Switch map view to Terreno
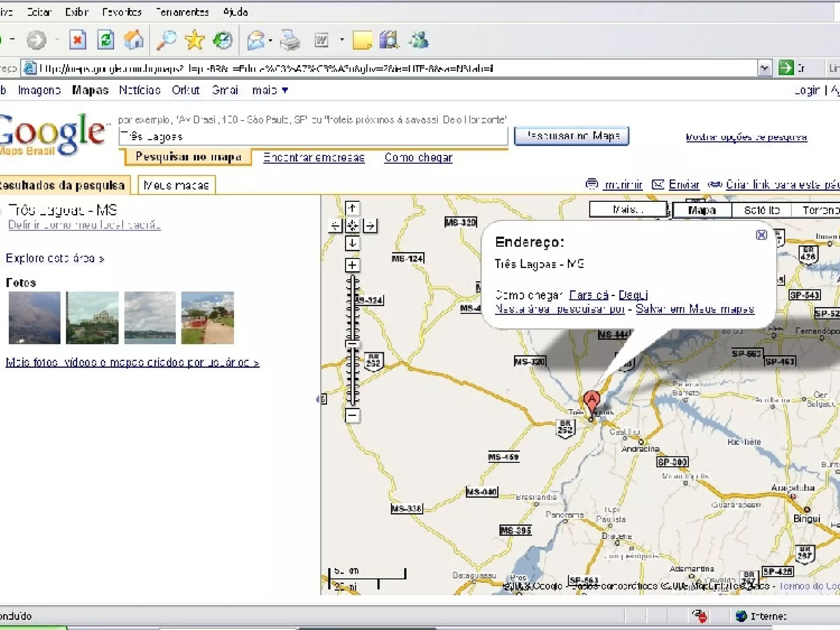This screenshot has height=630, width=840. 819,210
